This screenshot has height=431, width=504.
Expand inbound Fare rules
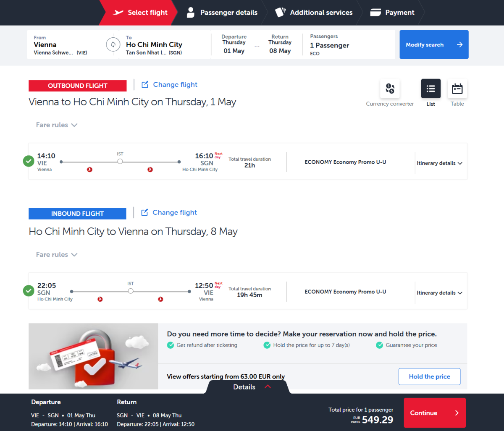click(57, 255)
